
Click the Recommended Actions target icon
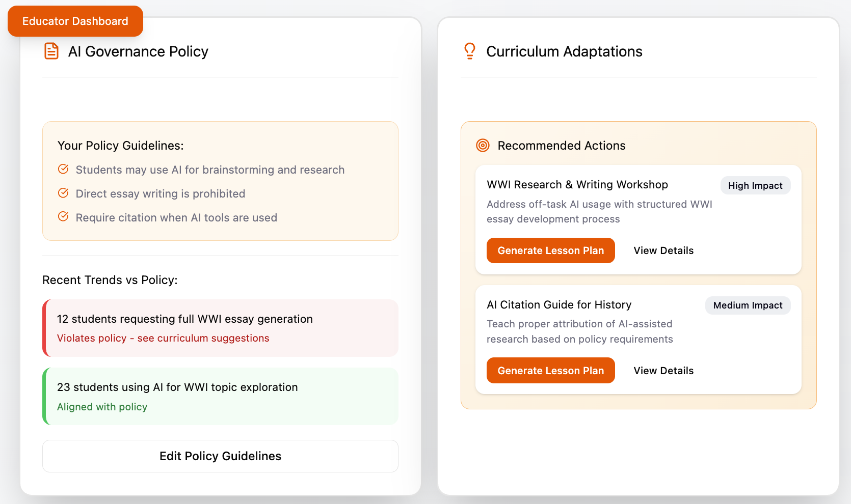click(x=483, y=146)
